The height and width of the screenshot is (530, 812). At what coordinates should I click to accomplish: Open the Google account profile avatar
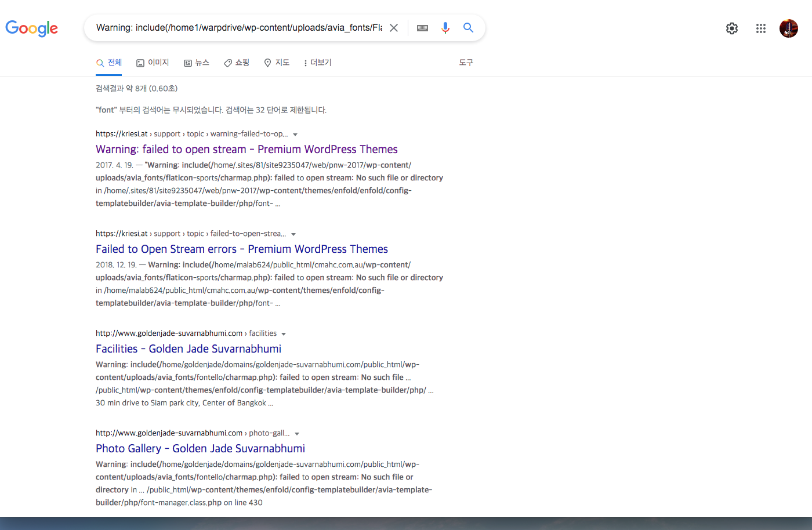[x=789, y=28]
